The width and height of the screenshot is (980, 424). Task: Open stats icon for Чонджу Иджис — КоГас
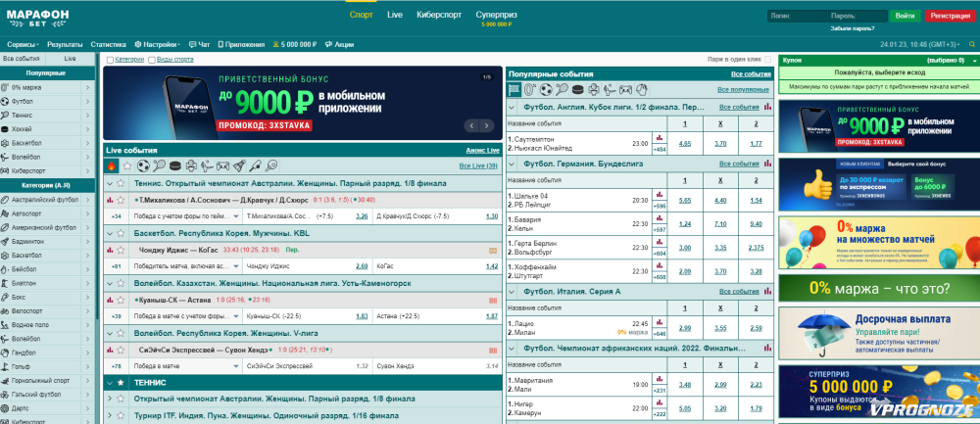coord(110,250)
